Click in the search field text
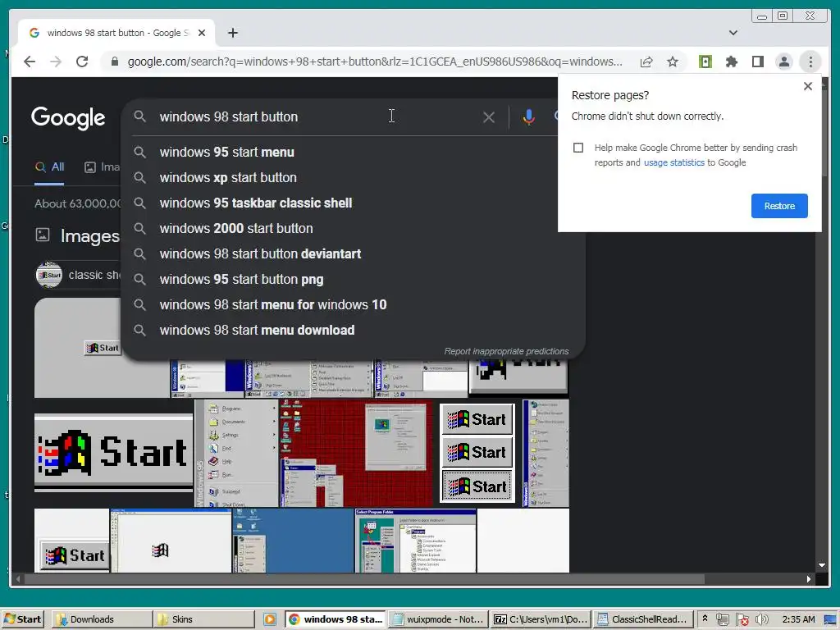The image size is (840, 630). pyautogui.click(x=229, y=116)
